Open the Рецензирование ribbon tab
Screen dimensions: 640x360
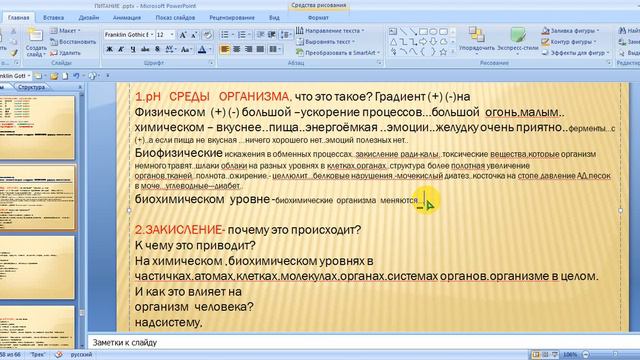pyautogui.click(x=232, y=18)
